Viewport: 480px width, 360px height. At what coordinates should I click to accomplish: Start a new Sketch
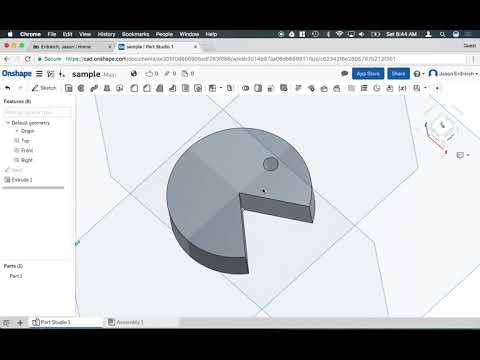[44, 88]
